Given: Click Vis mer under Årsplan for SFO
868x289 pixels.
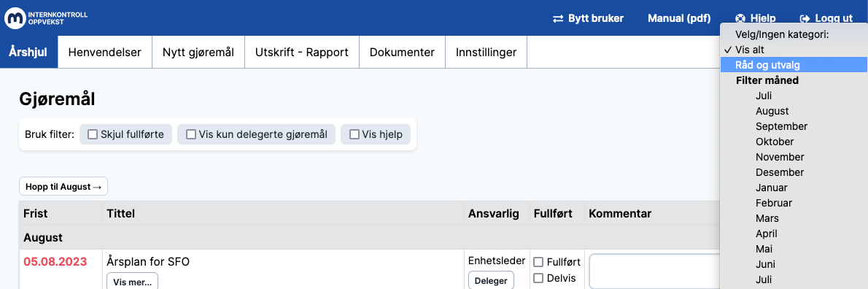Looking at the screenshot, I should click(132, 281).
